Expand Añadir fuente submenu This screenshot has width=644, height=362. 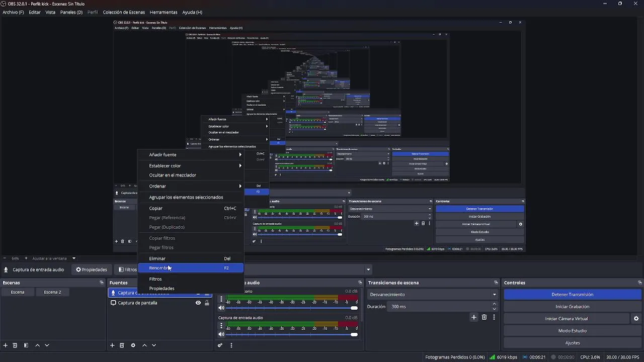click(191, 155)
